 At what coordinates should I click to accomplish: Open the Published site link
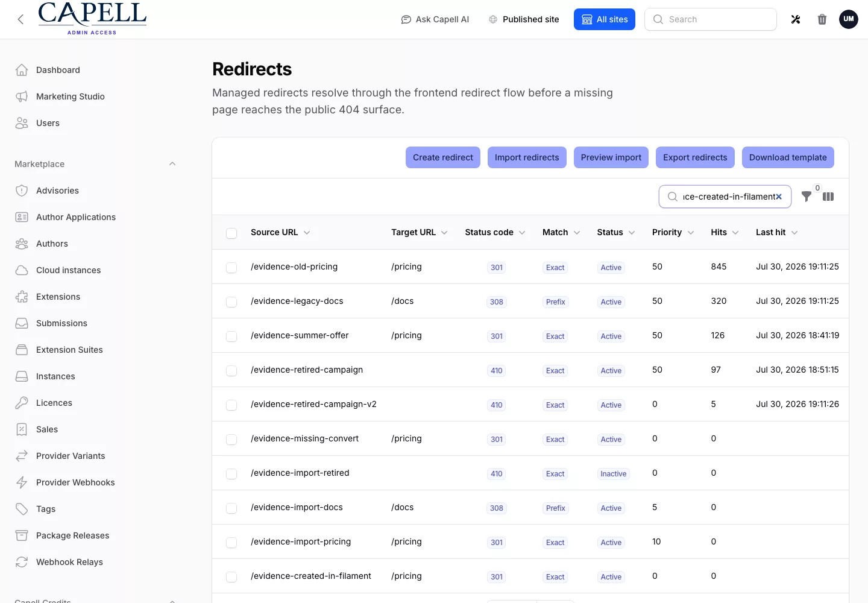pyautogui.click(x=524, y=19)
